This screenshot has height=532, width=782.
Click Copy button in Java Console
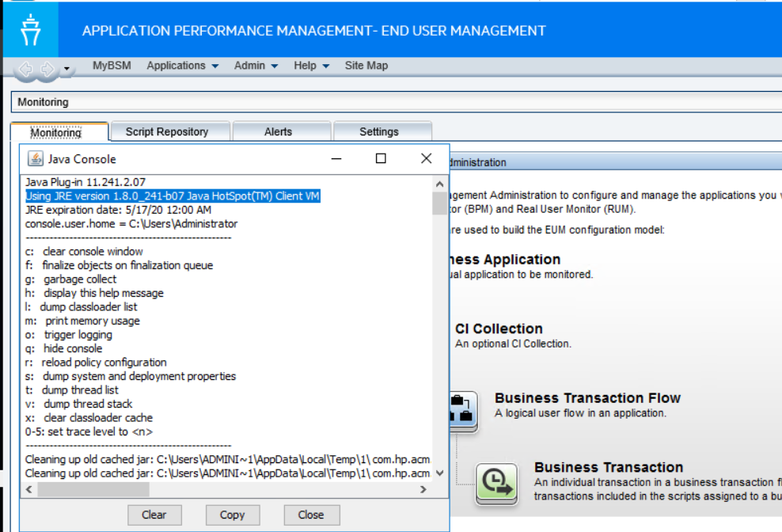(233, 515)
